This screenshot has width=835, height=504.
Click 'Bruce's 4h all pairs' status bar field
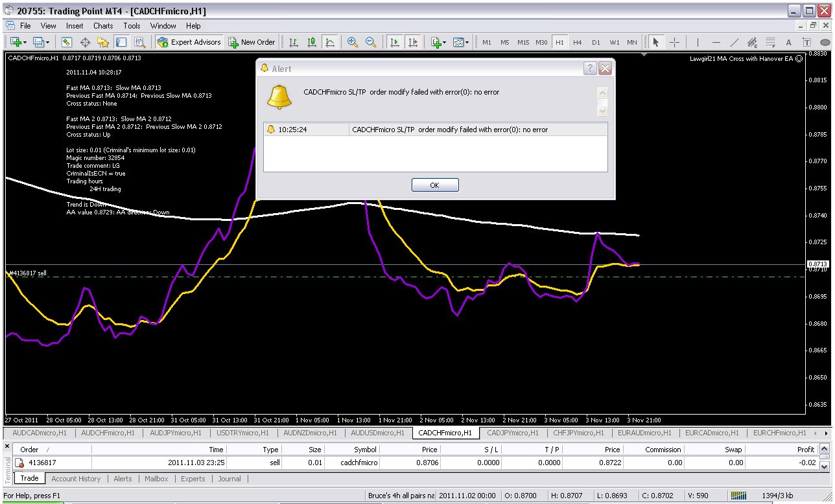[x=401, y=496]
